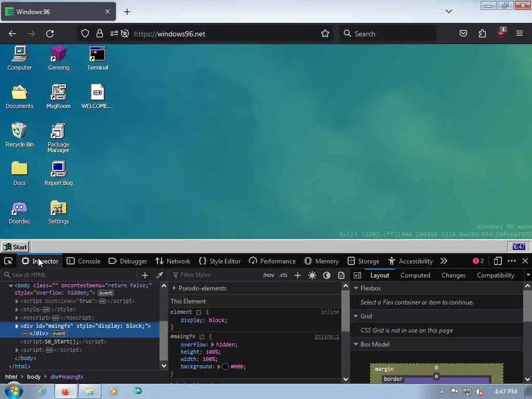This screenshot has width=532, height=399.
Task: Open the Settings desktop icon
Action: (x=58, y=212)
